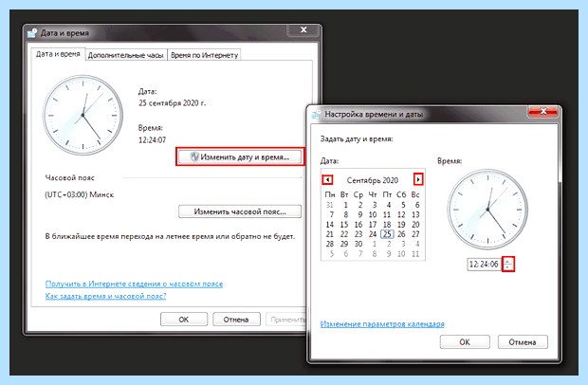Click the 'Ср' weekday header in calendar
Viewport: 588px width, 385px height.
pyautogui.click(x=358, y=194)
